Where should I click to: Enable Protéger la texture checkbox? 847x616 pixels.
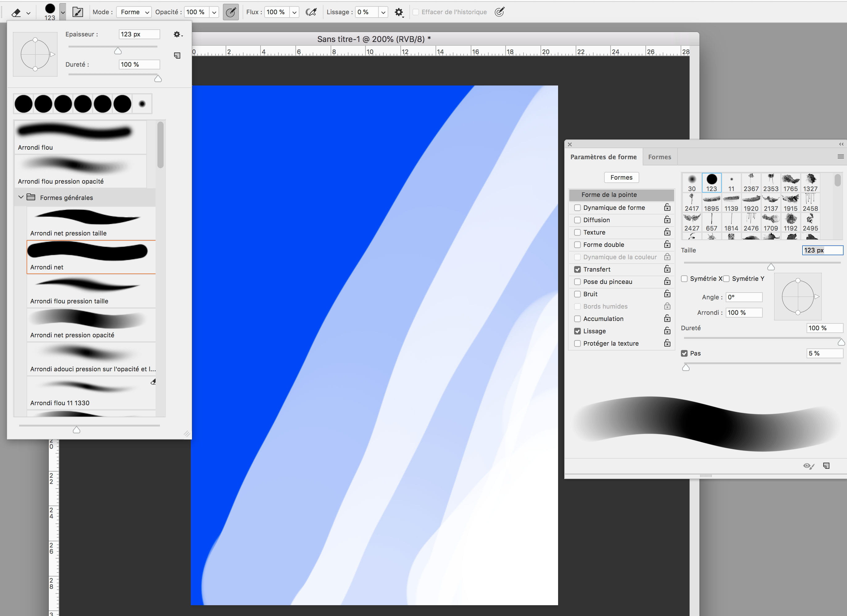[x=577, y=343]
